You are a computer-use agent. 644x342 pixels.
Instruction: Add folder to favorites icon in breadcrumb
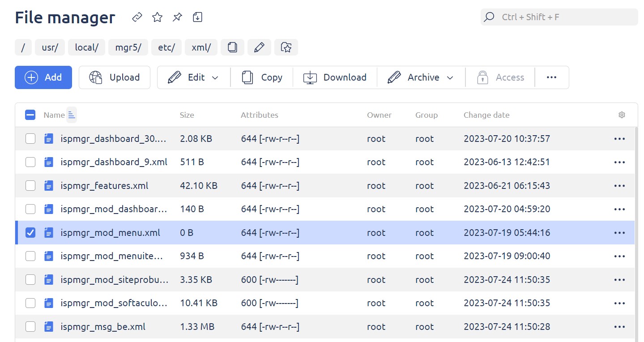(x=286, y=47)
